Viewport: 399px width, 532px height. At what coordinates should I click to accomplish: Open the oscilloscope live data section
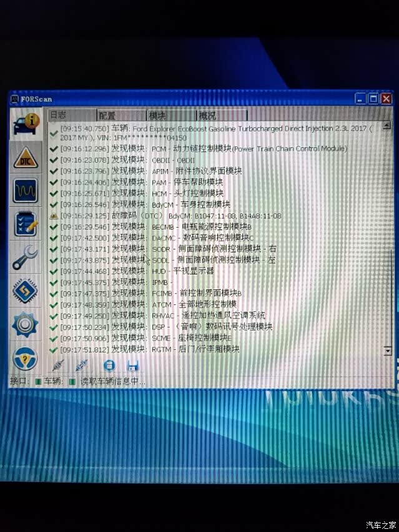click(x=26, y=191)
